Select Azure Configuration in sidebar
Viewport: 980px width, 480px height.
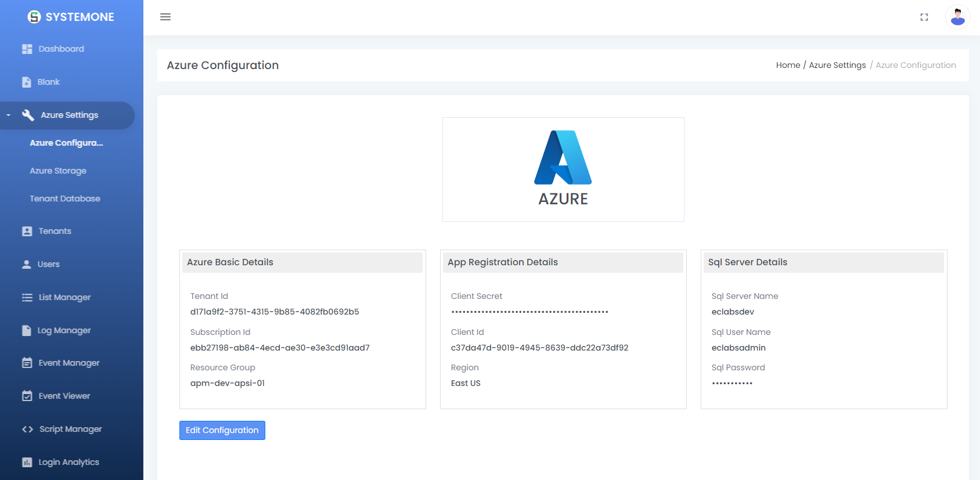pos(66,143)
